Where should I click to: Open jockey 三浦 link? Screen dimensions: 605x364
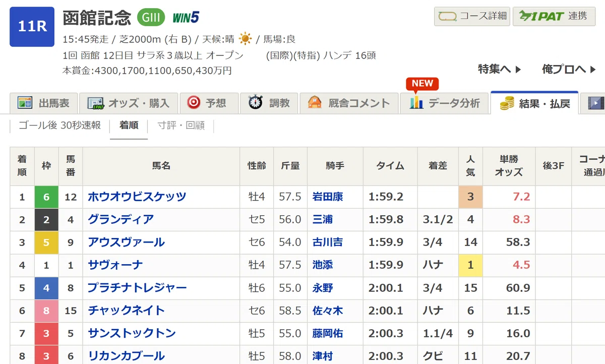coord(323,219)
